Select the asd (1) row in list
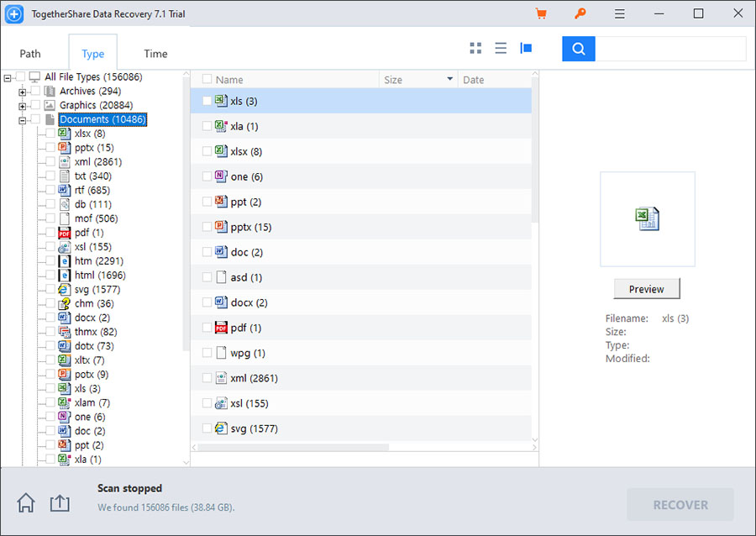 click(360, 277)
